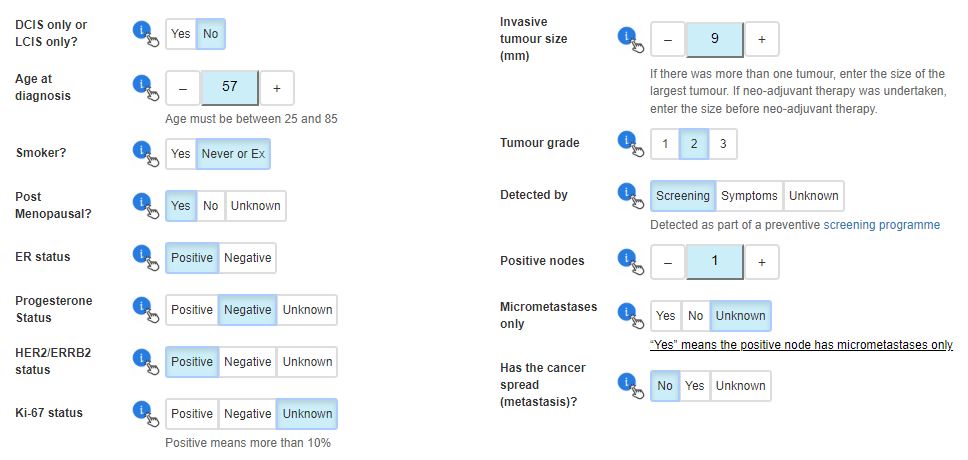This screenshot has width=968, height=460.
Task: Set Smoker to Yes
Action: click(x=181, y=153)
